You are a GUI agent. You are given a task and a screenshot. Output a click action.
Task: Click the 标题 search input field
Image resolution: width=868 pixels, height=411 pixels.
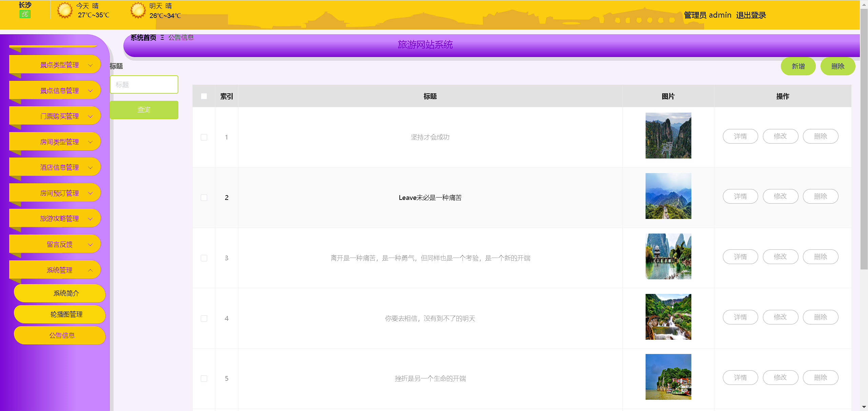tap(144, 85)
